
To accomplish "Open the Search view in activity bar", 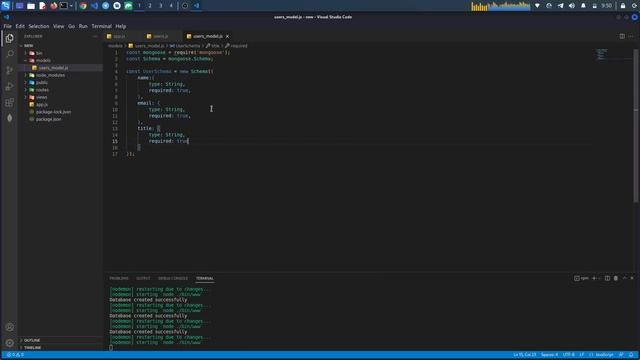I will pos(9,54).
